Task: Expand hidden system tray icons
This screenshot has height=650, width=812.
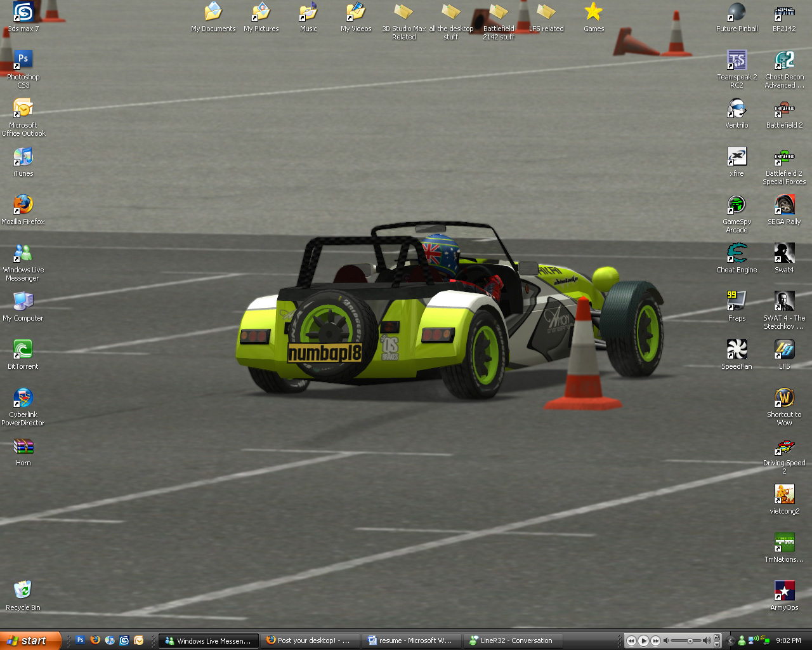Action: pyautogui.click(x=730, y=641)
